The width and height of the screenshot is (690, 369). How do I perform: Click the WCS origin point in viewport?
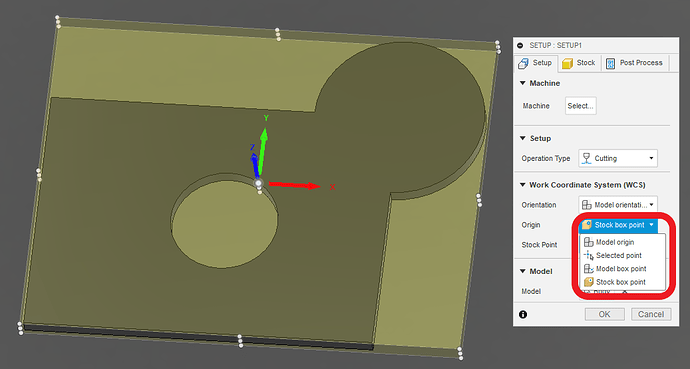[x=258, y=183]
